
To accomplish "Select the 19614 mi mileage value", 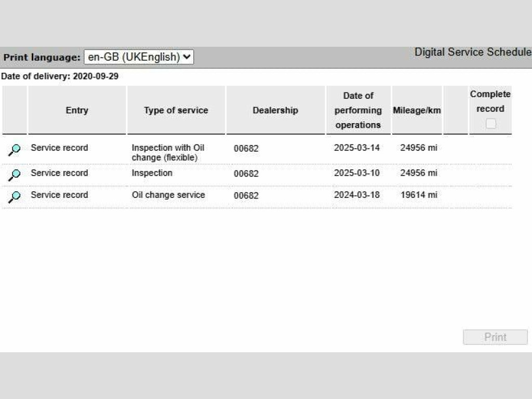I will pyautogui.click(x=419, y=195).
